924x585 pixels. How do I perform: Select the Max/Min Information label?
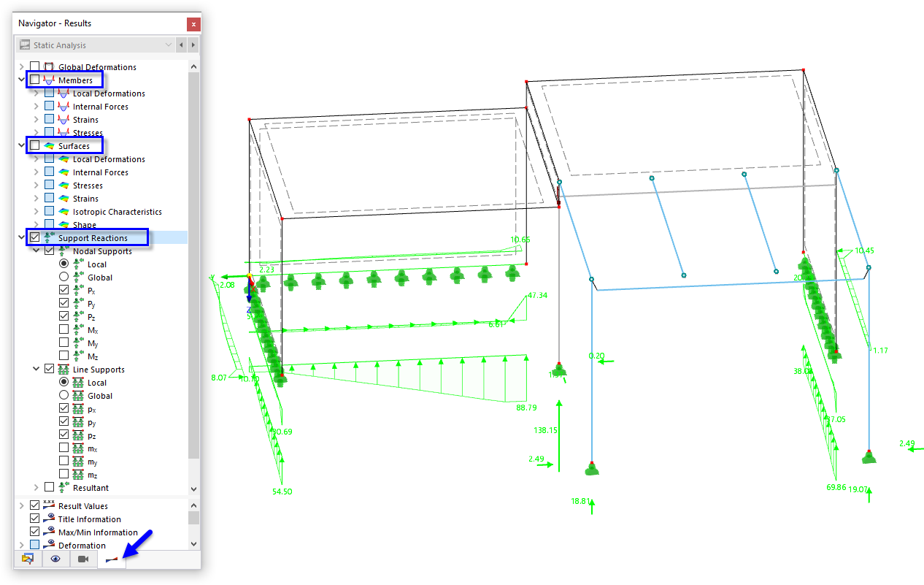point(98,532)
